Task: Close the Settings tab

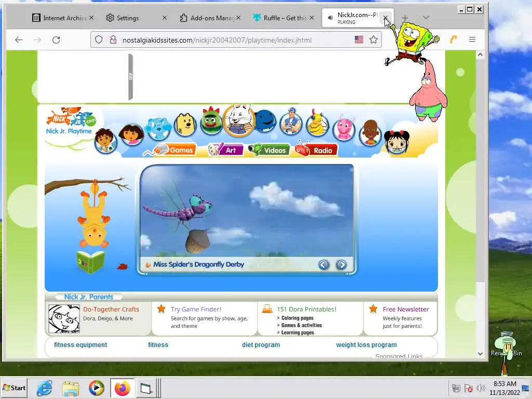Action: click(165, 18)
